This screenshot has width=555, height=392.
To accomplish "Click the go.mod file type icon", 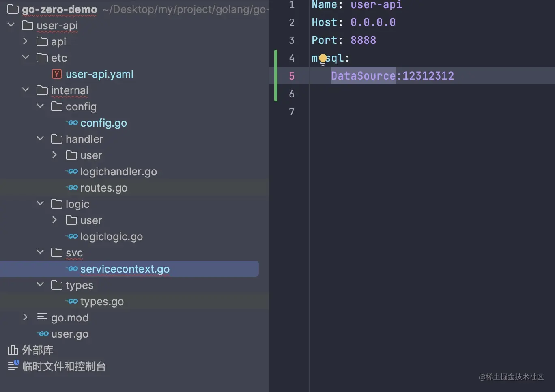I will 42,317.
